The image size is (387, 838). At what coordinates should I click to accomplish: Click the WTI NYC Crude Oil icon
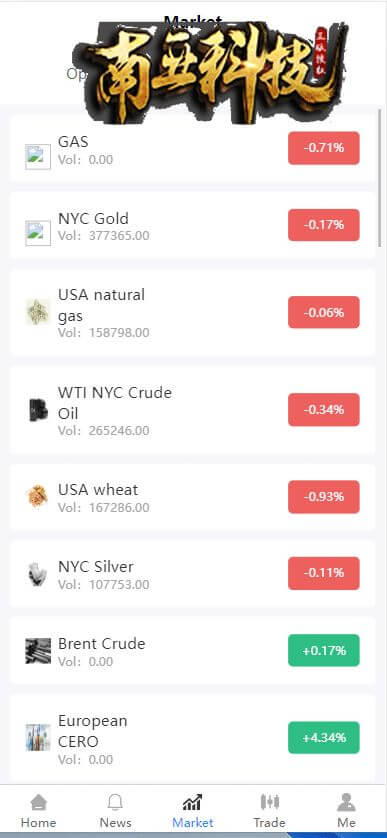(38, 410)
